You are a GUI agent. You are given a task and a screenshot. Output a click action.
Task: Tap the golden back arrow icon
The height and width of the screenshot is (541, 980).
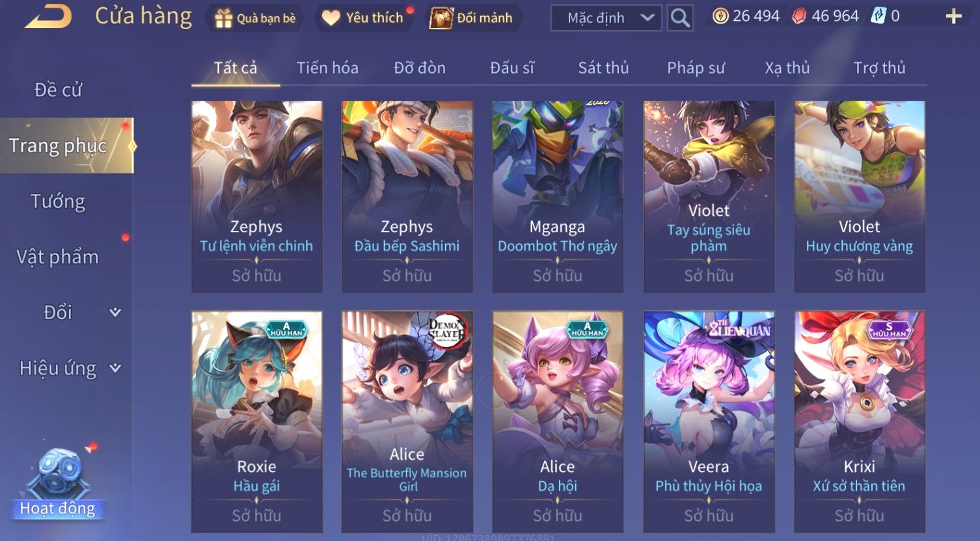tap(48, 16)
